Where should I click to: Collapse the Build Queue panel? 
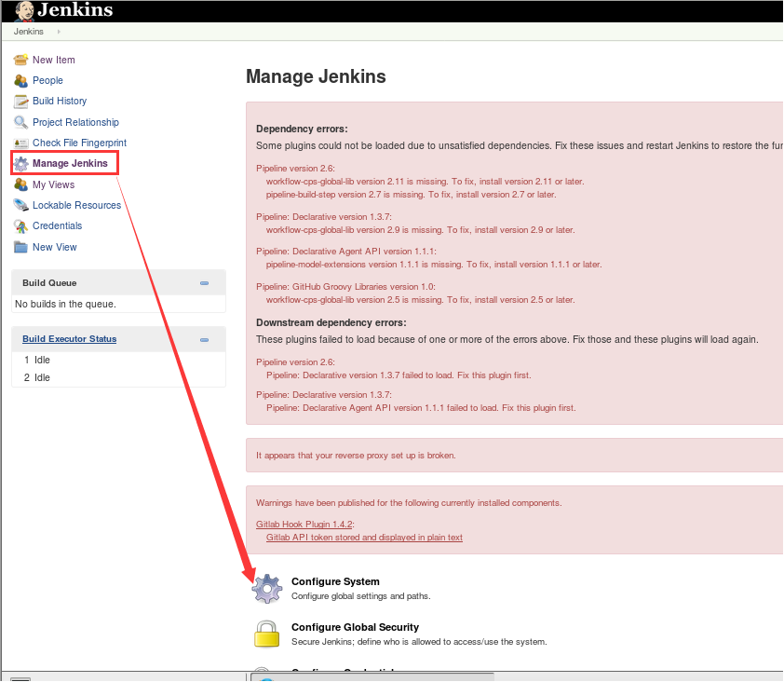click(204, 283)
